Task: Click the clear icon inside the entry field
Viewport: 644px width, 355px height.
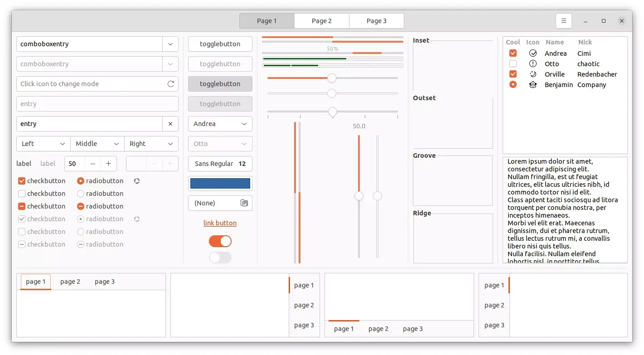Action: pyautogui.click(x=171, y=124)
